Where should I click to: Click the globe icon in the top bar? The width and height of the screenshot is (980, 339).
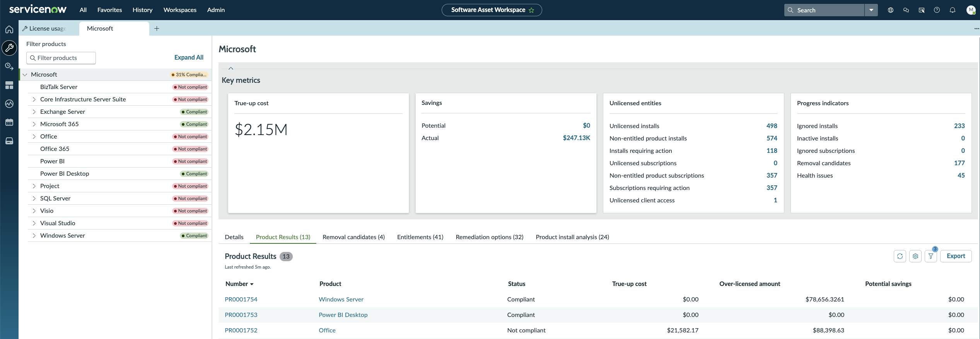(x=891, y=10)
